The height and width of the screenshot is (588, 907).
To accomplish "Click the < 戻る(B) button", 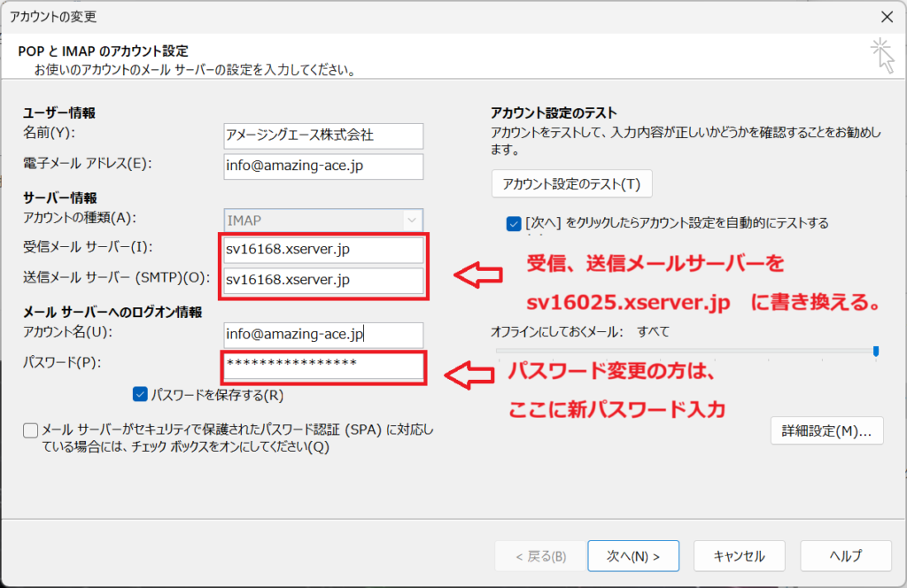I will coord(540,556).
